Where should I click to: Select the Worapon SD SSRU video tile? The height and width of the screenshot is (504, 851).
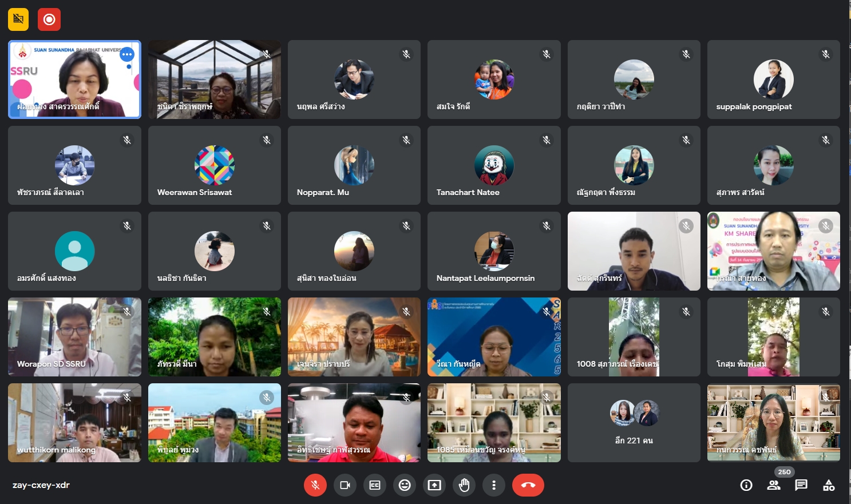[x=74, y=337]
